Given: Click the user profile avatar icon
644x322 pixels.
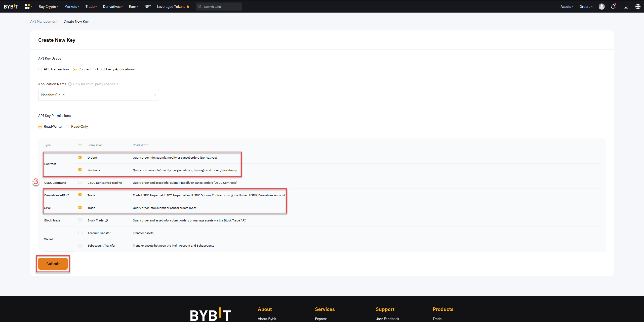Looking at the screenshot, I should [602, 6].
